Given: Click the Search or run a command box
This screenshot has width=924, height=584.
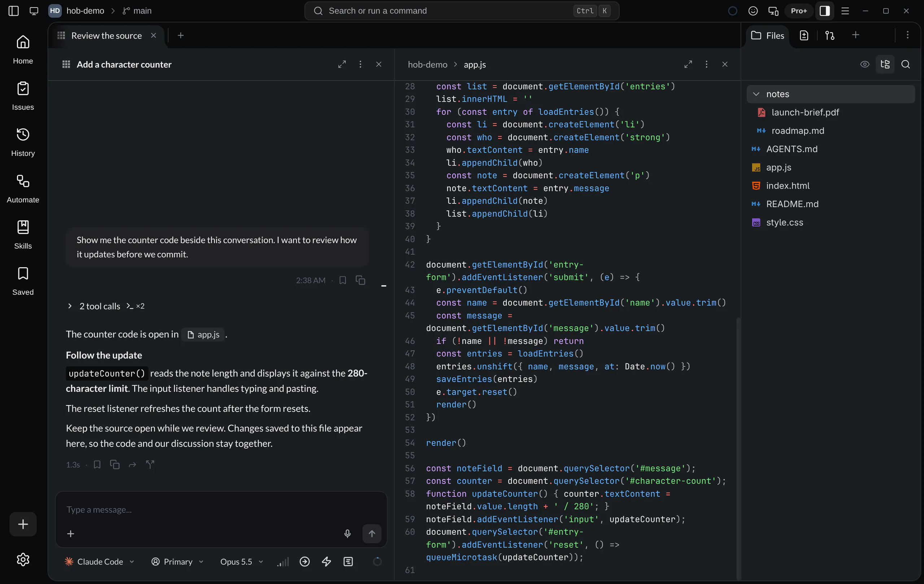Looking at the screenshot, I should (x=462, y=11).
